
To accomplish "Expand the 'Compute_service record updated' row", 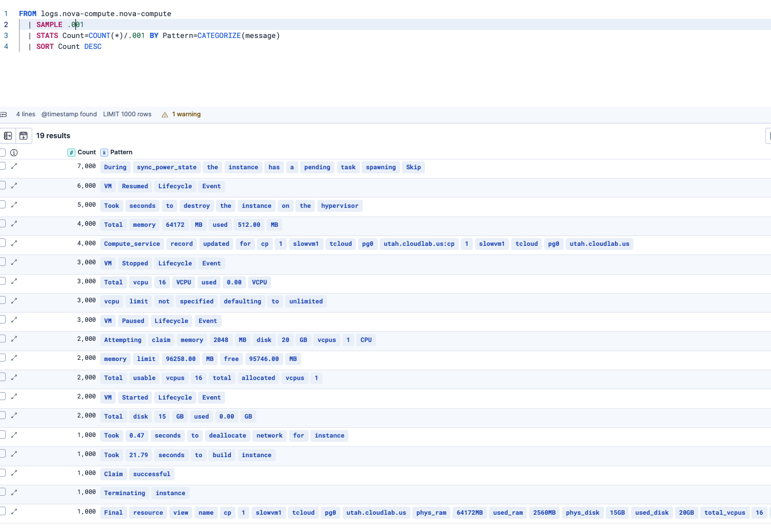I will click(14, 243).
